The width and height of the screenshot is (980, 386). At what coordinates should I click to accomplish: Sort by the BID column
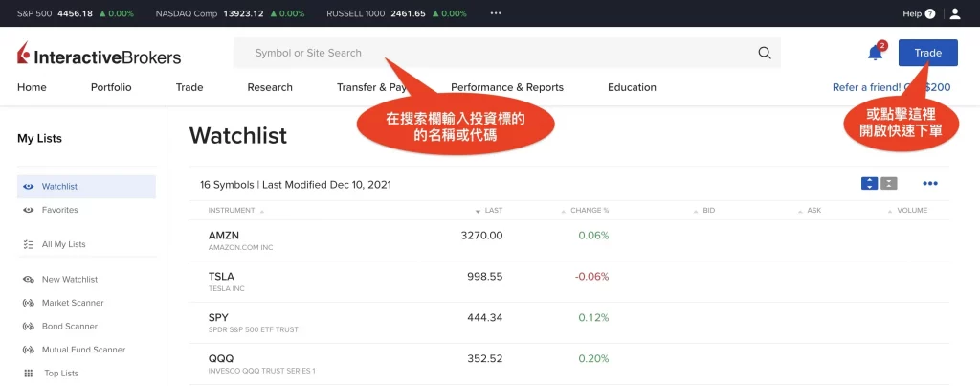(704, 210)
